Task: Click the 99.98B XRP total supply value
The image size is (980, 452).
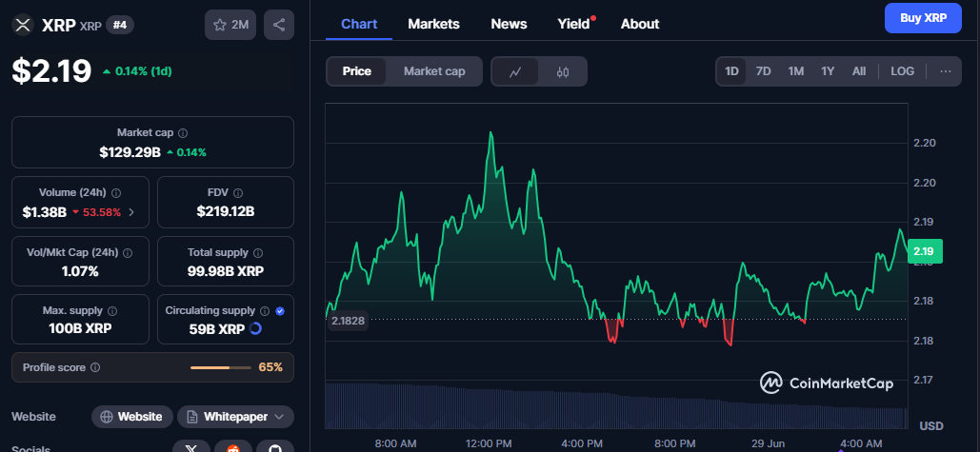Action: pos(226,271)
